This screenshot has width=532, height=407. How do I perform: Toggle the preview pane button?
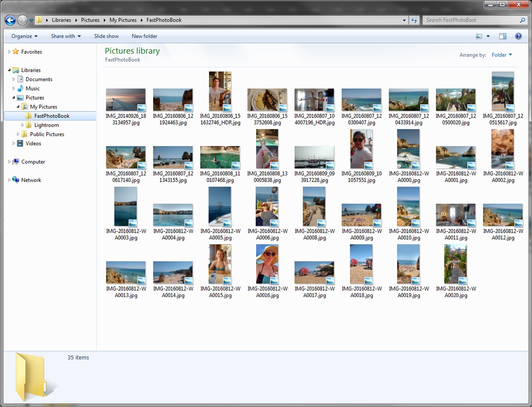pyautogui.click(x=502, y=36)
